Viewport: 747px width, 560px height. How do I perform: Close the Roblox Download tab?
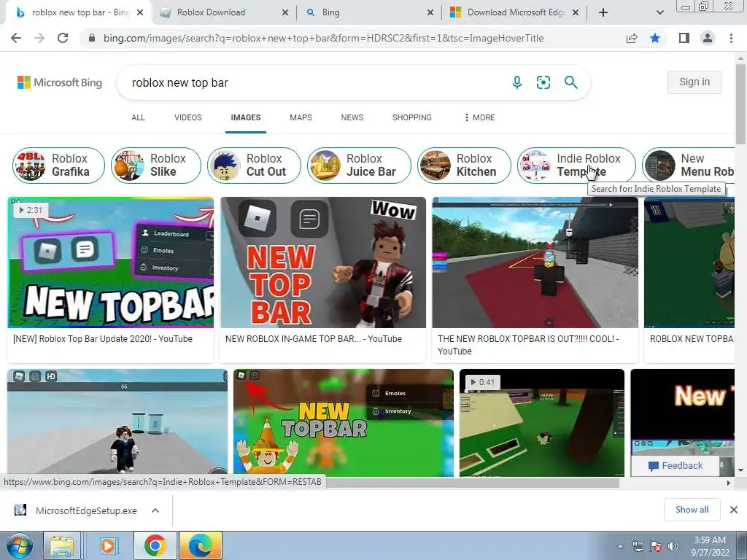pos(285,12)
